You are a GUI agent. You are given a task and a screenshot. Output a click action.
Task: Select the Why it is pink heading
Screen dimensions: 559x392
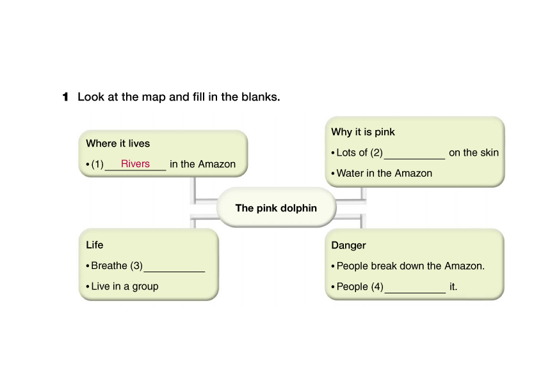(x=363, y=132)
